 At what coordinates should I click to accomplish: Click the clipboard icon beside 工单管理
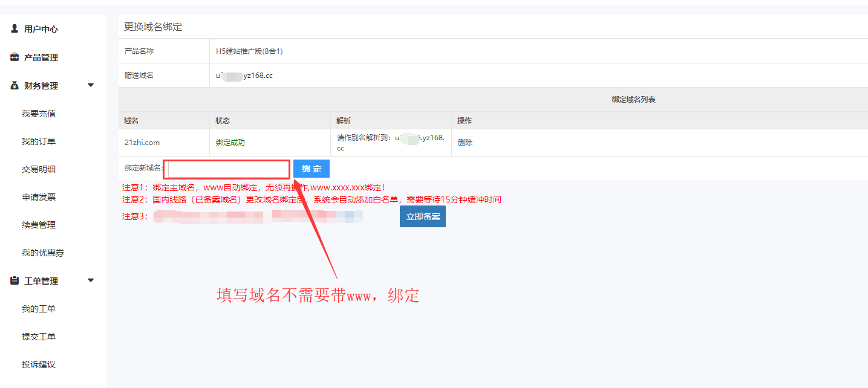tap(15, 281)
